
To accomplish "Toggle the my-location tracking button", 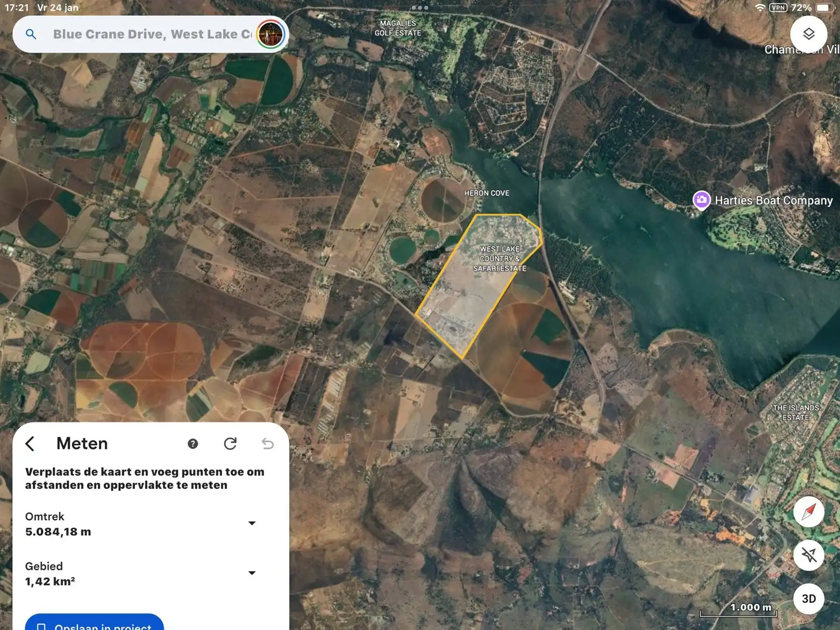I will (x=808, y=555).
